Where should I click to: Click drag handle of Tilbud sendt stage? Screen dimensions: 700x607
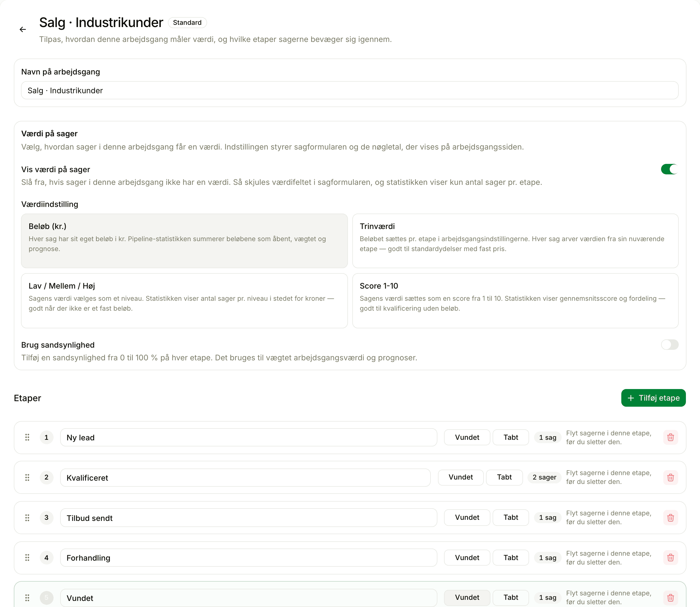tap(27, 518)
